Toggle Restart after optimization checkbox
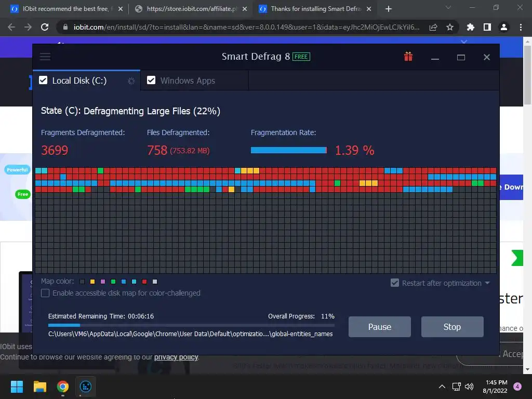 [395, 283]
